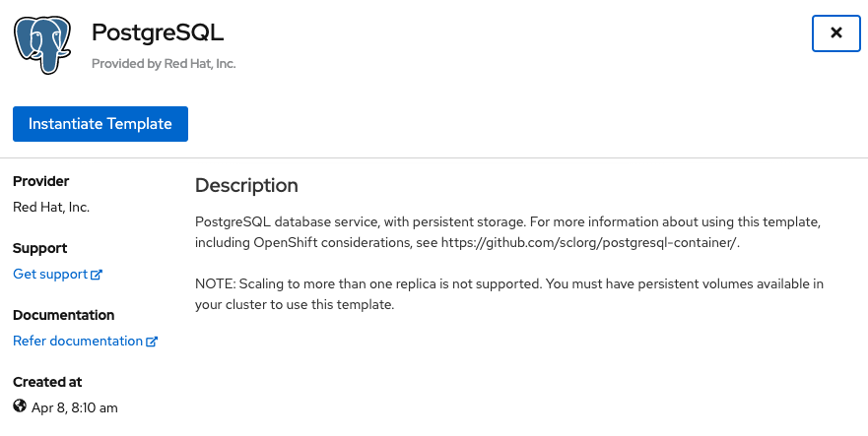The image size is (868, 436).
Task: Click the PostgreSQL database service description sentence
Action: coord(507,232)
